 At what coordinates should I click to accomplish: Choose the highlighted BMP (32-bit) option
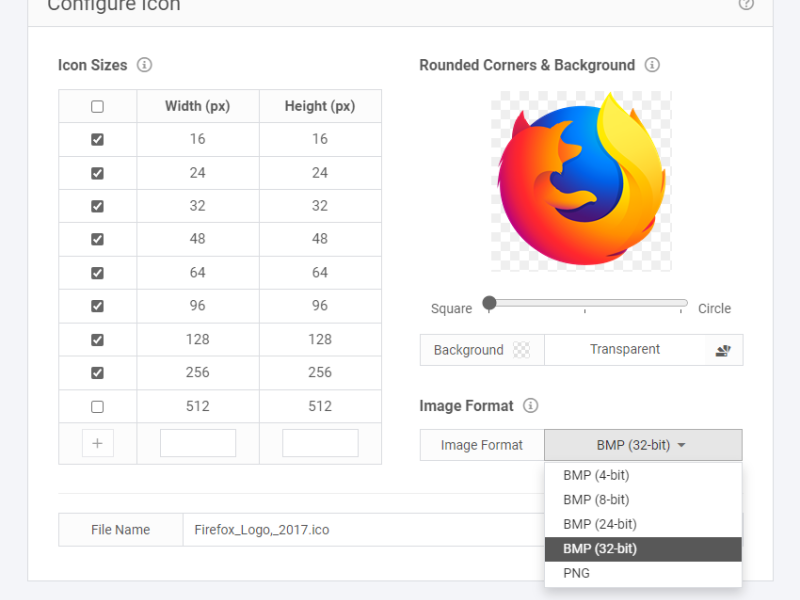[x=643, y=549]
